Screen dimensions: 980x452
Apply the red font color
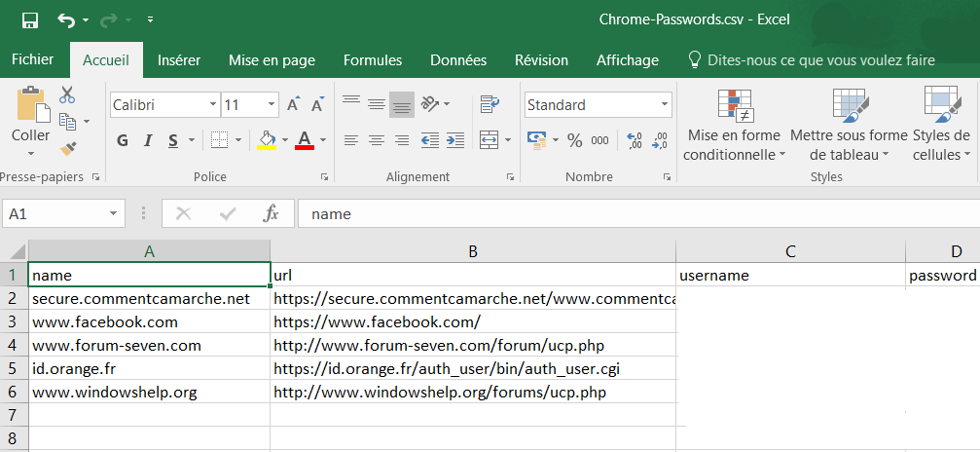click(x=305, y=140)
